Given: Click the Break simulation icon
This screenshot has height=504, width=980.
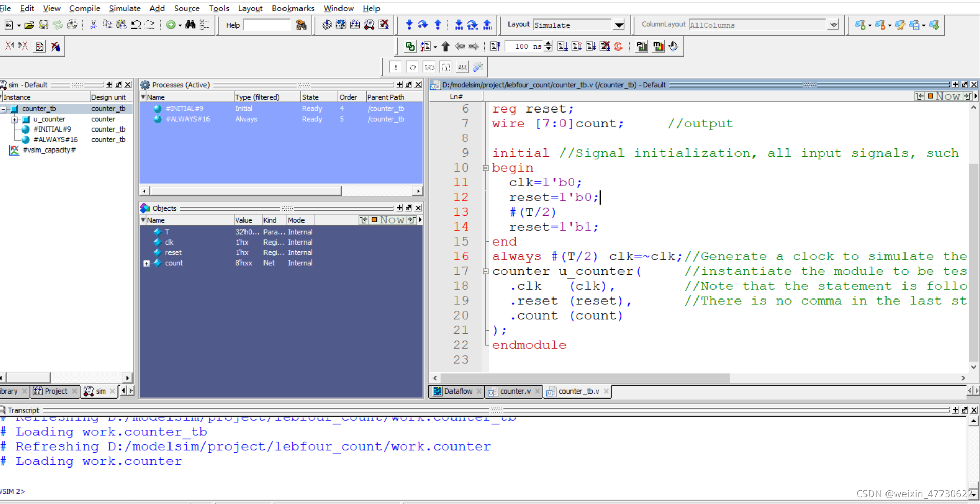Looking at the screenshot, I should [605, 46].
